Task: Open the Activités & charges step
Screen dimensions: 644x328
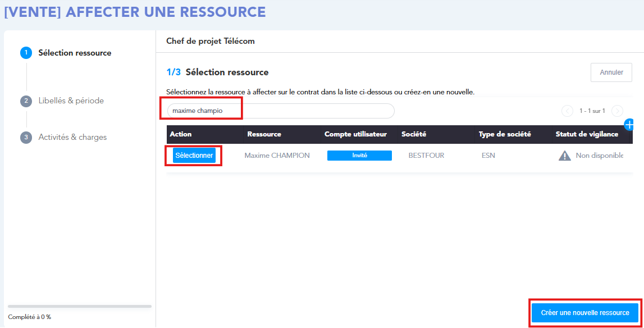Action: click(x=72, y=138)
